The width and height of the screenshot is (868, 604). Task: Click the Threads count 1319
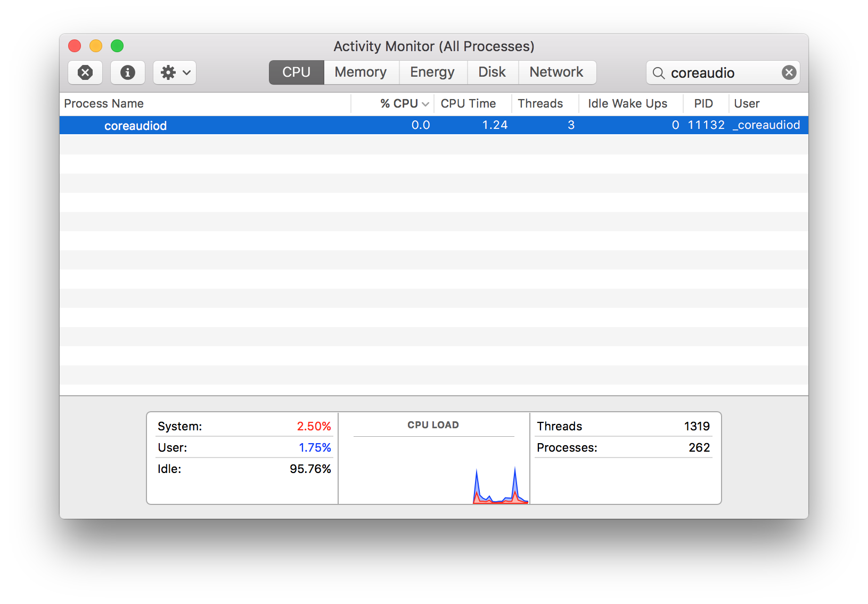[x=697, y=426]
